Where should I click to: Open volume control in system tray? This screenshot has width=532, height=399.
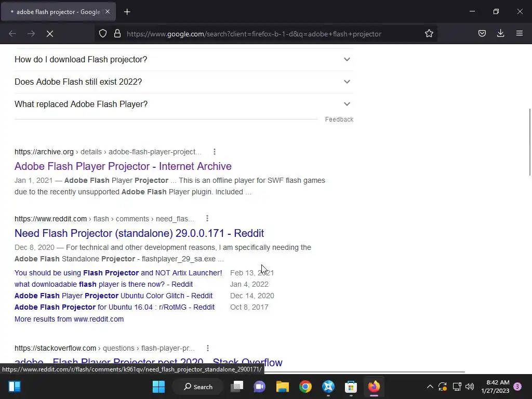[470, 387]
